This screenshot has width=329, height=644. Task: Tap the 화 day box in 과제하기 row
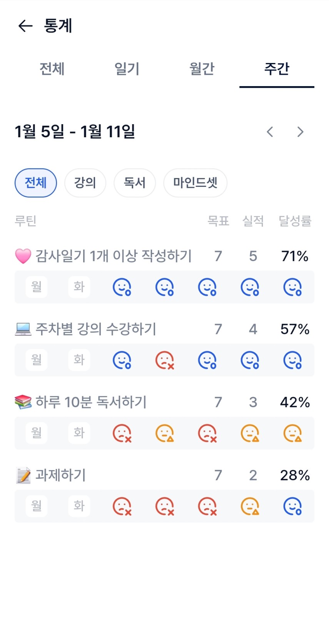pos(79,506)
